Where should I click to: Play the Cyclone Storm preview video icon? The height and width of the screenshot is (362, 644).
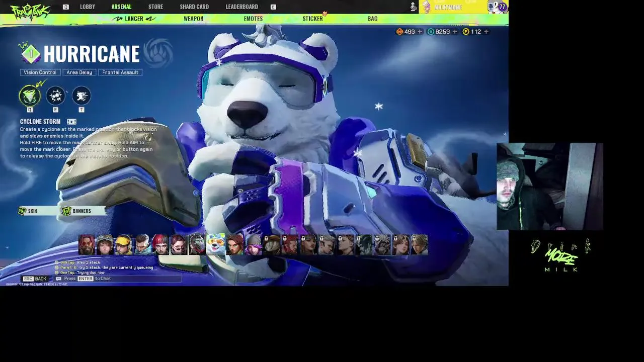(71, 122)
